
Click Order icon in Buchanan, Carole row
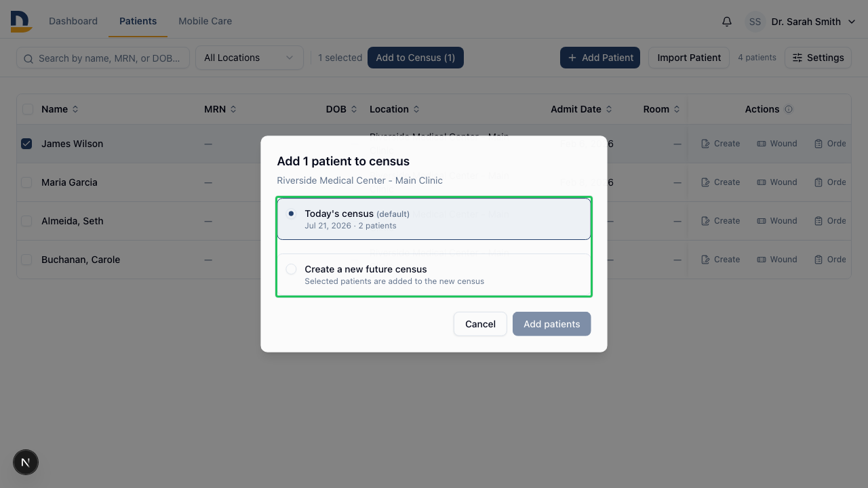(x=818, y=260)
